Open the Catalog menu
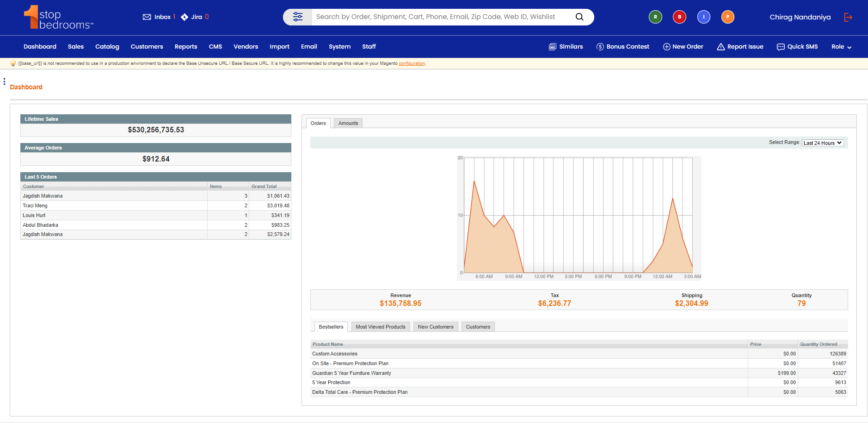Image resolution: width=868 pixels, height=423 pixels. 107,47
